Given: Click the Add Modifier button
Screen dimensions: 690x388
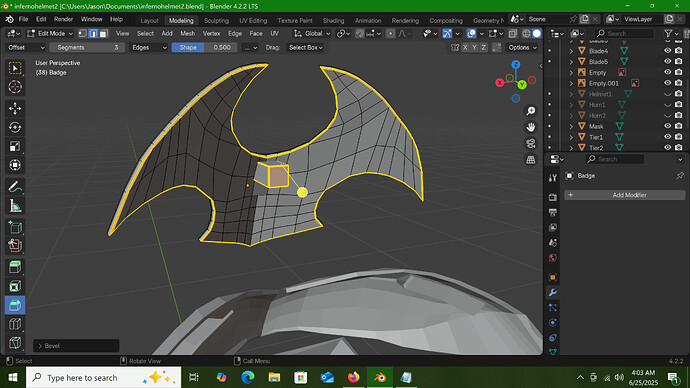Looking at the screenshot, I should (625, 195).
